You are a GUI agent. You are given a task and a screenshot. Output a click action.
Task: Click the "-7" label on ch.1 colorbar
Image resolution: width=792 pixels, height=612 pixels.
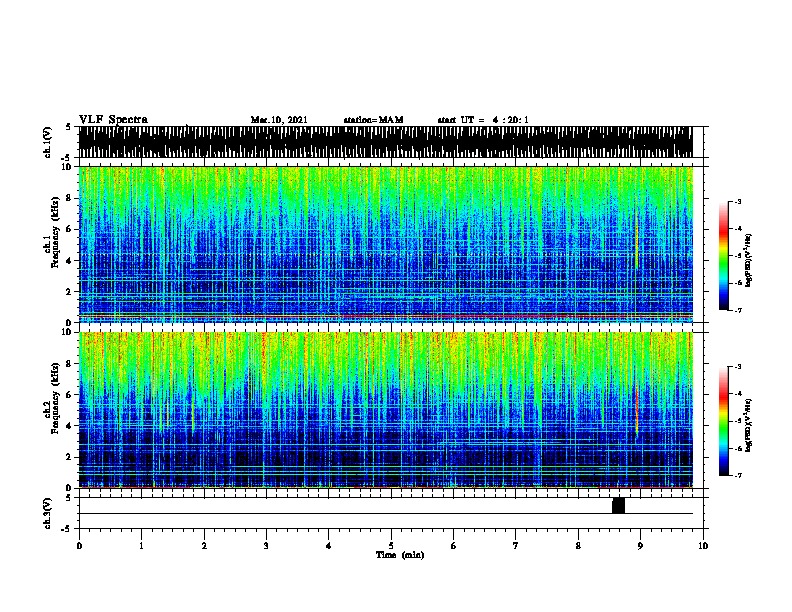738,310
